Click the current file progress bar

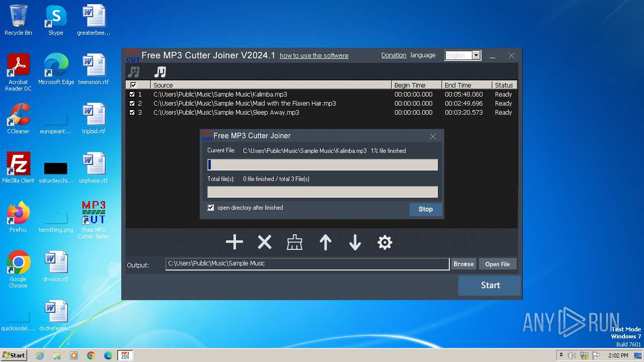[323, 165]
